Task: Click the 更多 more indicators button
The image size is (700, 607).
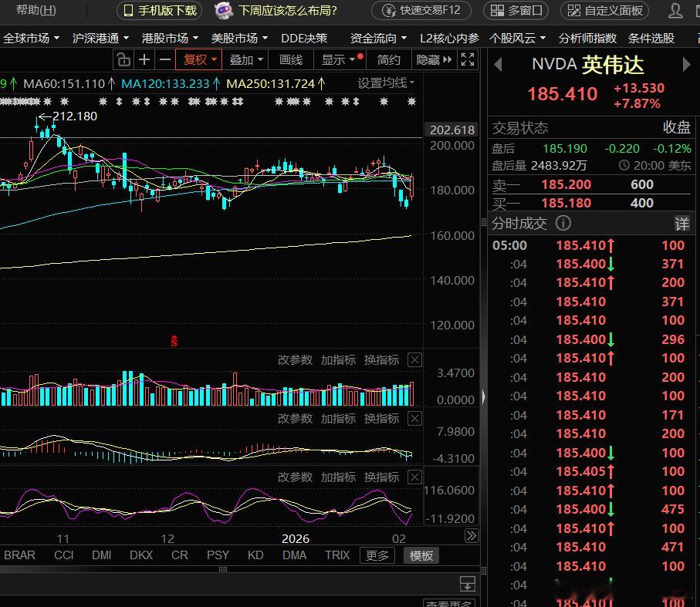Action: (x=377, y=555)
